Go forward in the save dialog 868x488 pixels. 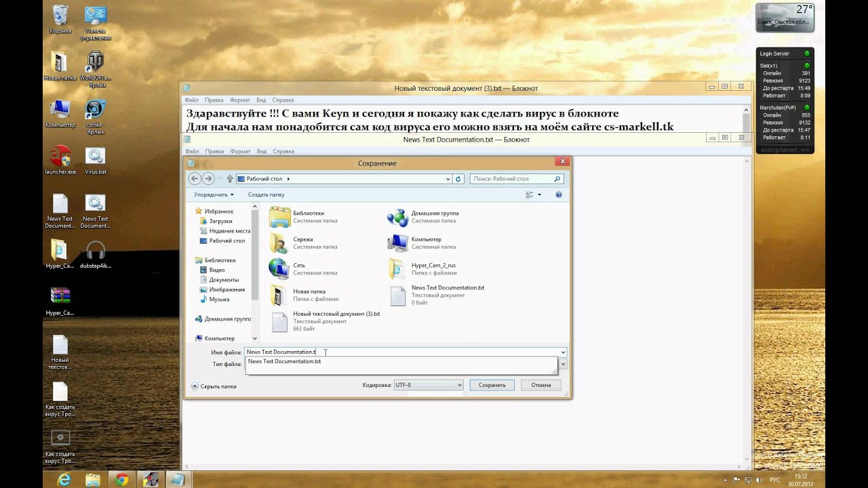pyautogui.click(x=208, y=179)
